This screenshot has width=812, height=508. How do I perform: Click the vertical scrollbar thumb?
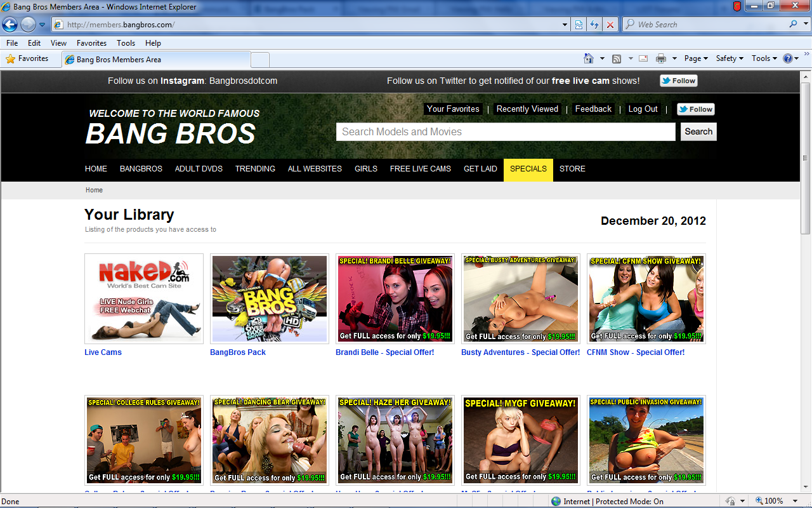pyautogui.click(x=806, y=157)
